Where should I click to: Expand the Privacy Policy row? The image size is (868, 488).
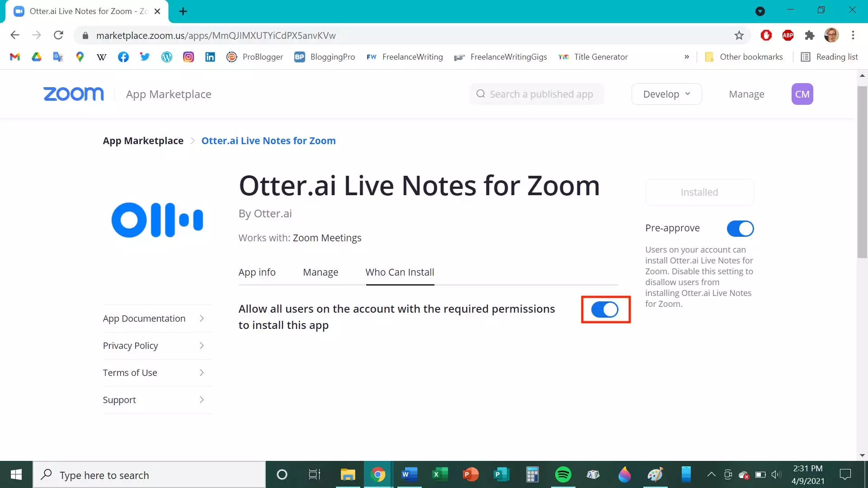[157, 346]
